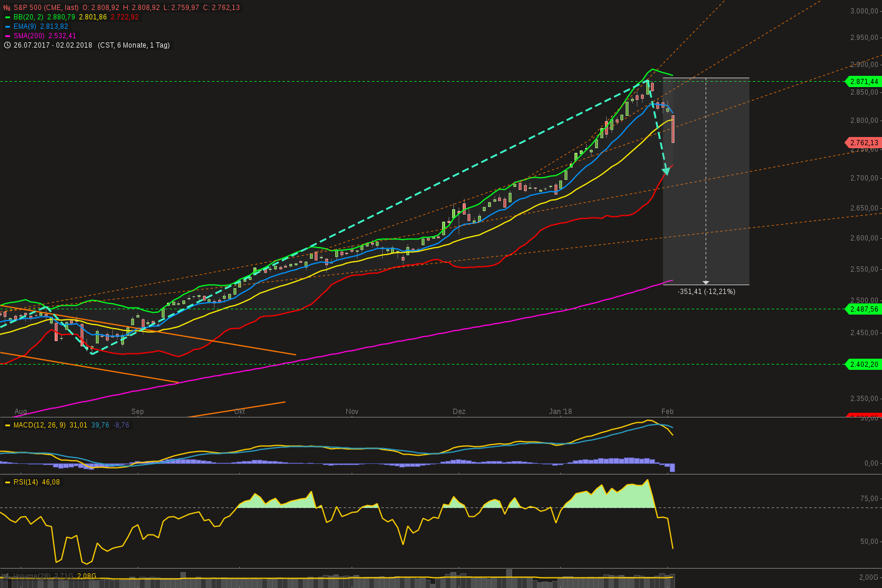Click the green 2.487,56 price level tag
882x588 pixels.
[864, 309]
